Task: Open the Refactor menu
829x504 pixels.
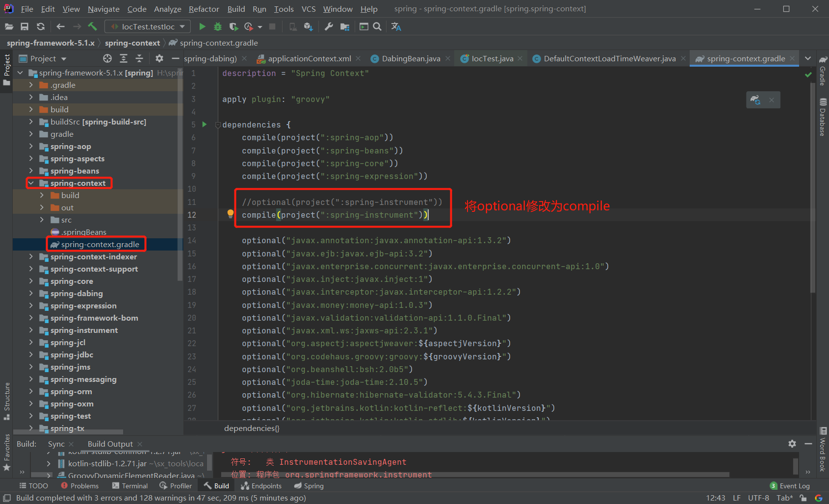Action: [x=204, y=9]
